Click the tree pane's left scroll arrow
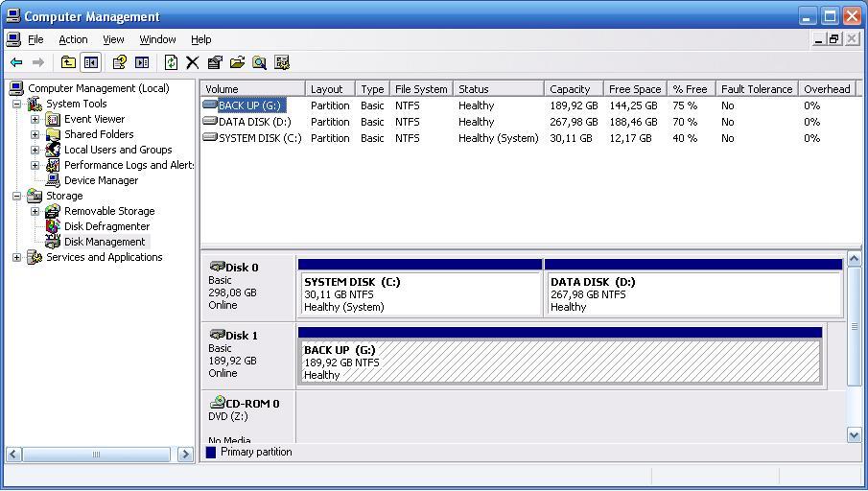This screenshot has width=868, height=491. [13, 455]
